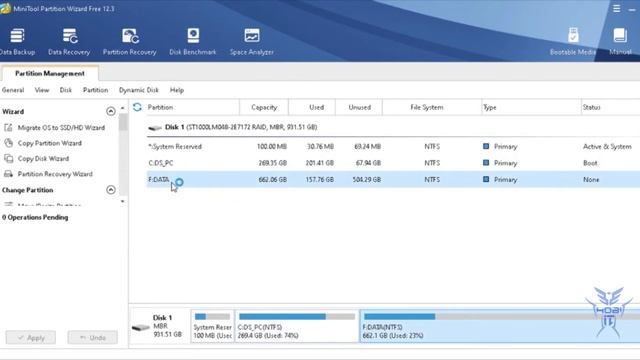
Task: Click the Disk 1 drive icon in the disk map
Action: click(140, 327)
